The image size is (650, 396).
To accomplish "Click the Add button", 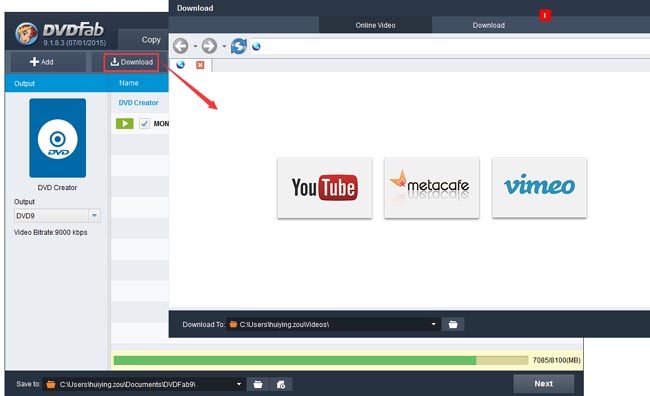I will (41, 62).
